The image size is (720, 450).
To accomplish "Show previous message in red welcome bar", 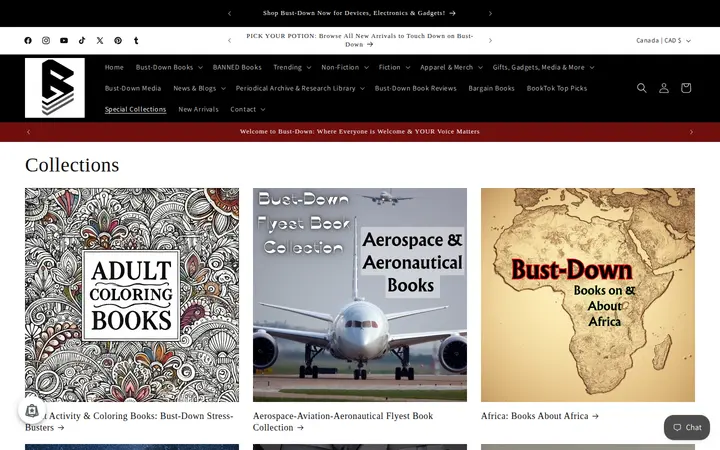I will coord(28,132).
